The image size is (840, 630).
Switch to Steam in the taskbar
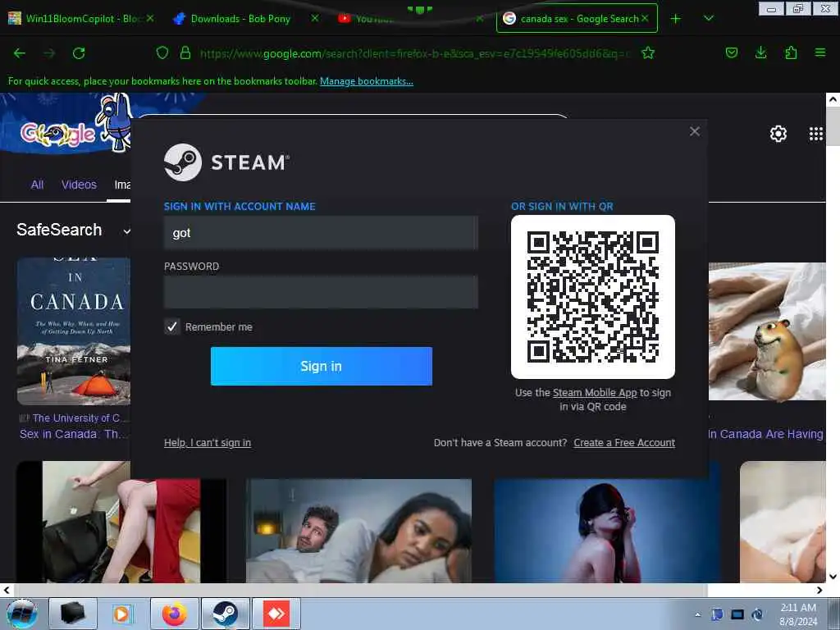[226, 614]
